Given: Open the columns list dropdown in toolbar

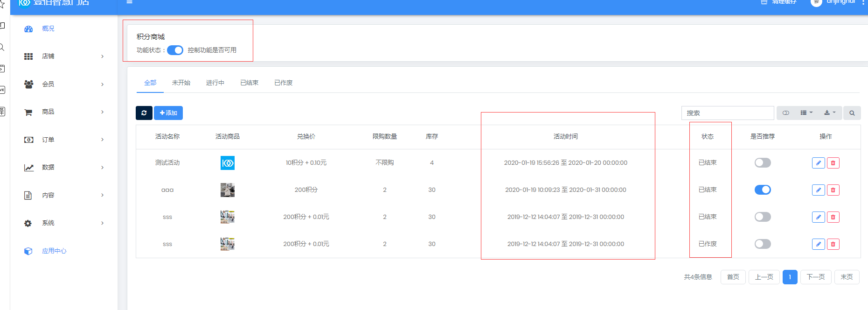Looking at the screenshot, I should (806, 113).
